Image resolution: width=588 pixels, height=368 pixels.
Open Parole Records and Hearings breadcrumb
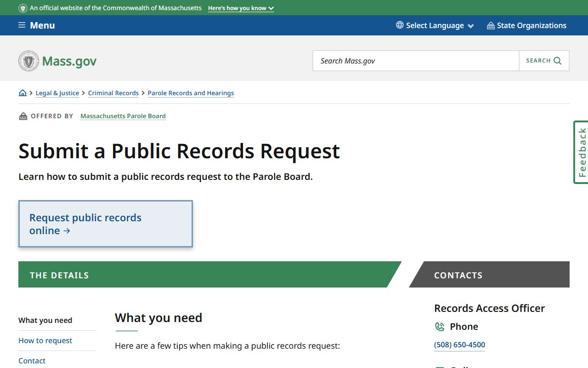(191, 93)
